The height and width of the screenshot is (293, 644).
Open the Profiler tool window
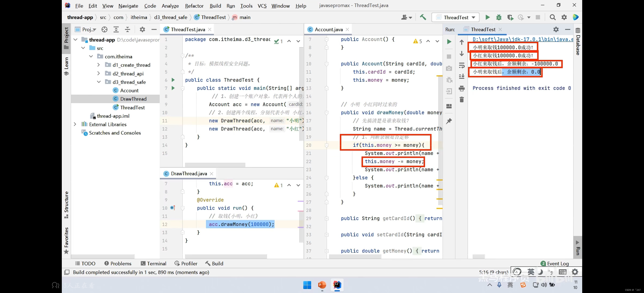pos(186,263)
